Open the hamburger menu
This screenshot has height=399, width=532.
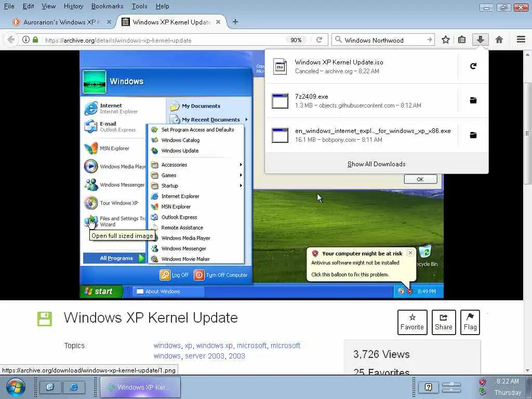coord(521,39)
